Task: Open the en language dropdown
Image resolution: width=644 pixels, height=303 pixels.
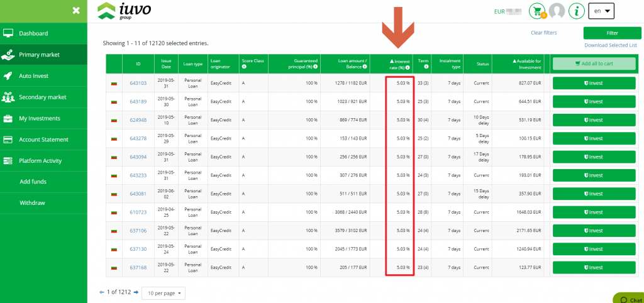Action: point(601,11)
